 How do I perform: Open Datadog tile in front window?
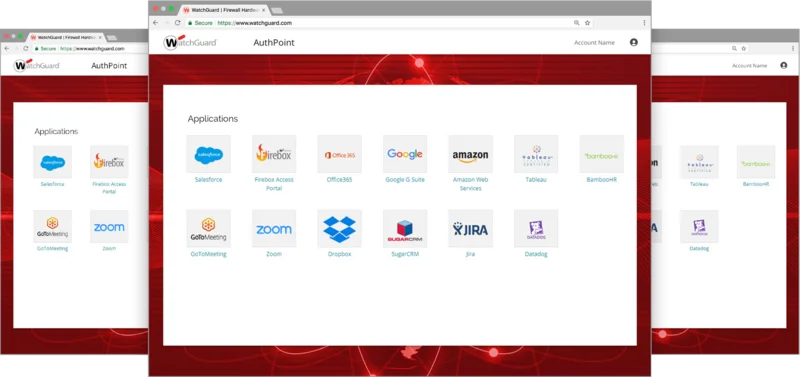(536, 229)
